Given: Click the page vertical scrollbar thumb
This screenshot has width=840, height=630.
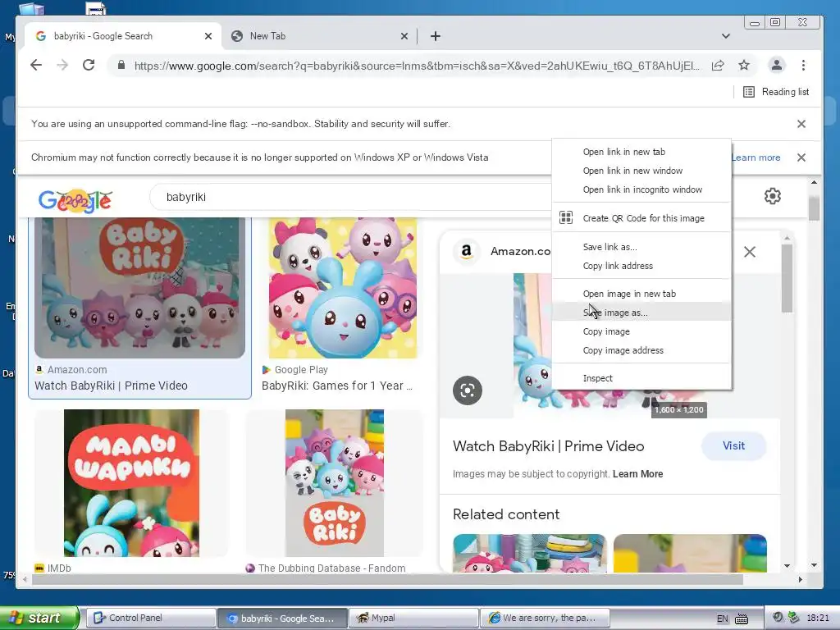Looking at the screenshot, I should click(x=814, y=208).
